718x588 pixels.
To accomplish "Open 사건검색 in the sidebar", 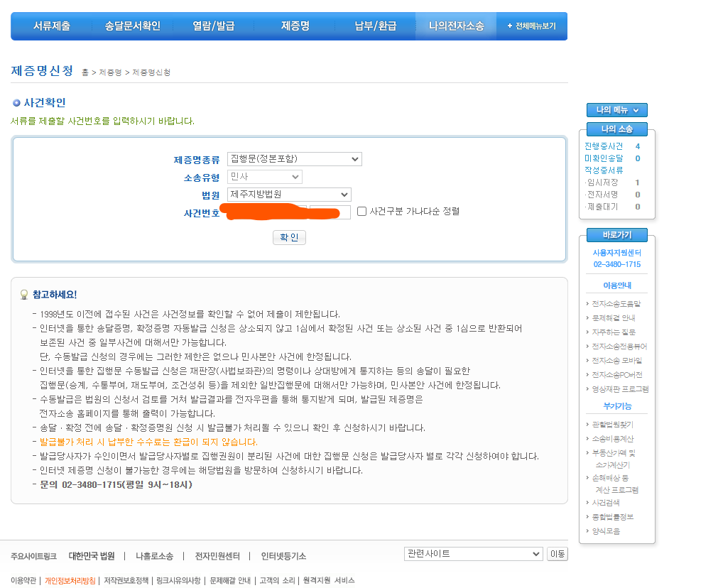I will tap(605, 502).
